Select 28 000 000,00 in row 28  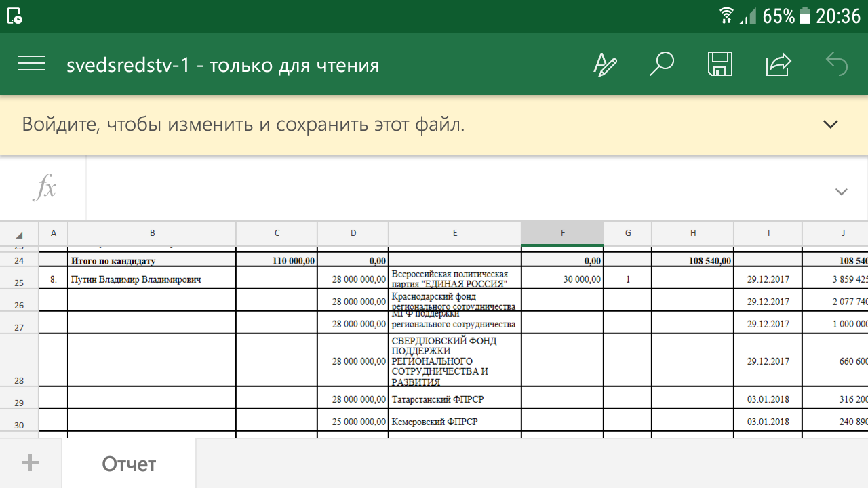[353, 360]
